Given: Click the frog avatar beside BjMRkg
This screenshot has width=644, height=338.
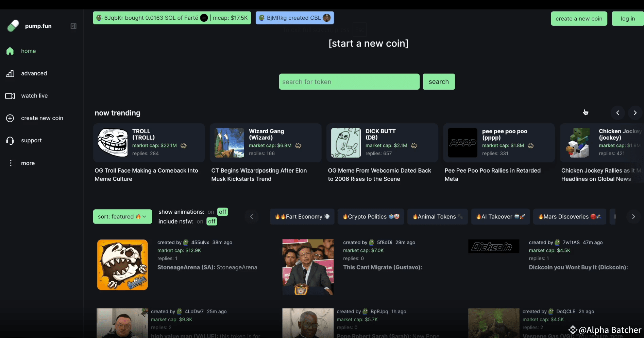Looking at the screenshot, I should 262,18.
